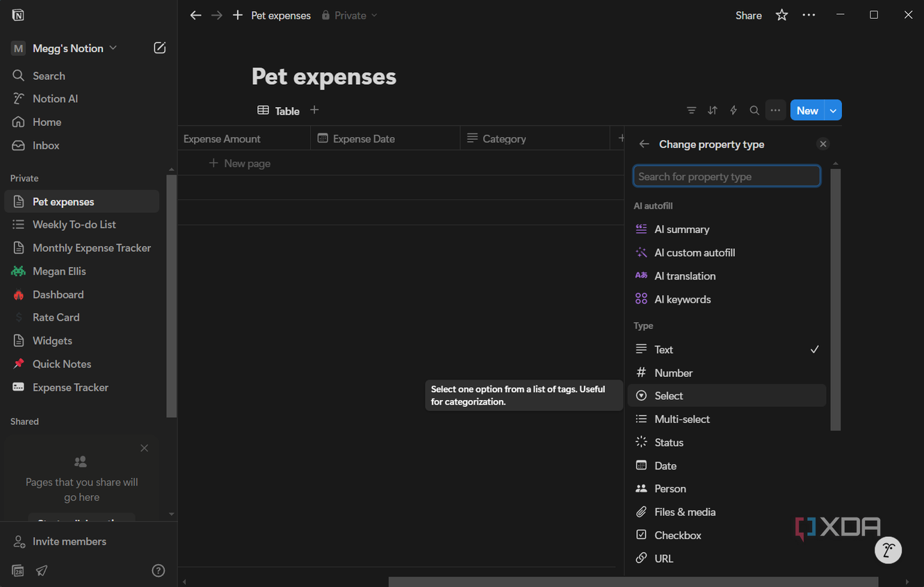
Task: Open the help question mark button
Action: tap(159, 571)
